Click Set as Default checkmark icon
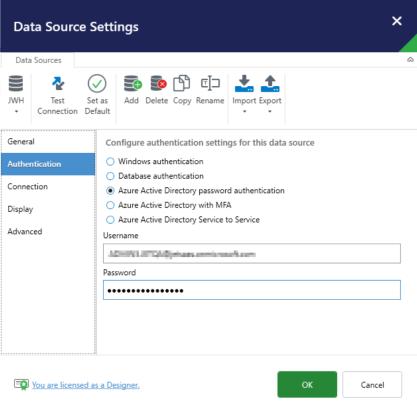417x411 pixels. (97, 83)
